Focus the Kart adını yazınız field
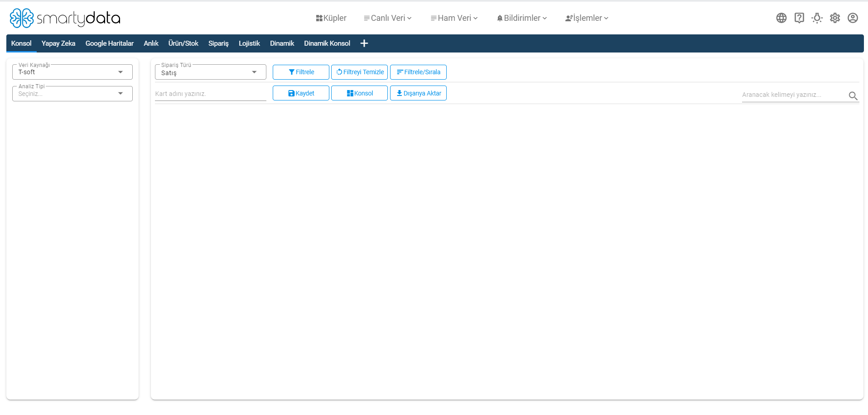 [211, 94]
